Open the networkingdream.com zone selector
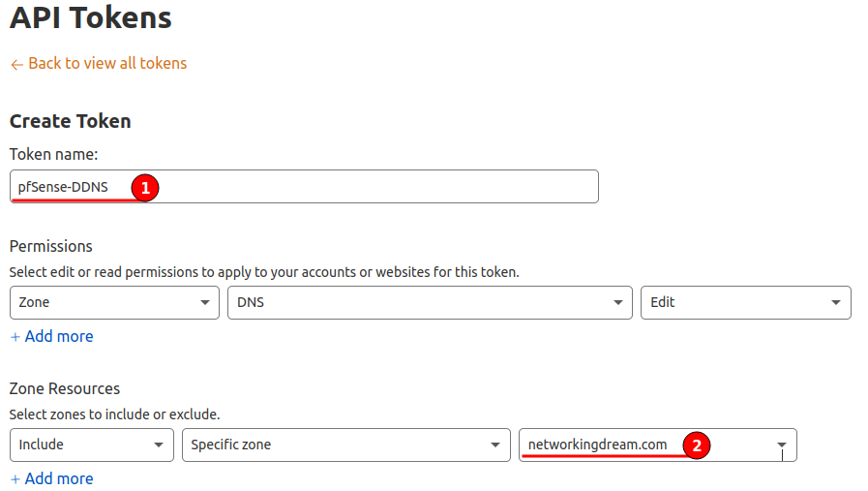Viewport: 868px width, 491px height. (x=658, y=445)
